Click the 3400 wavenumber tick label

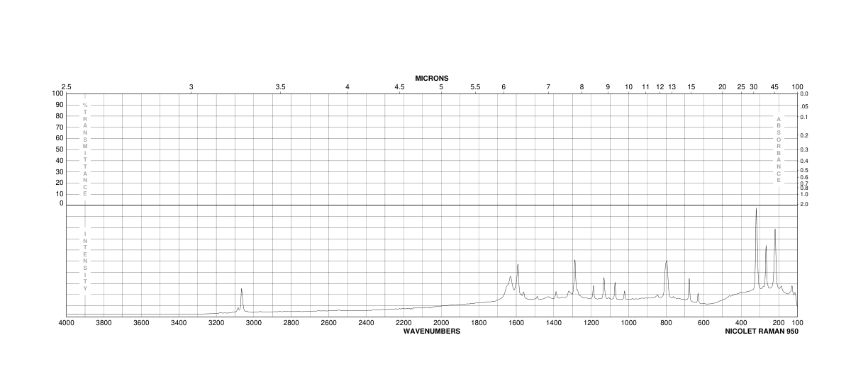[179, 323]
